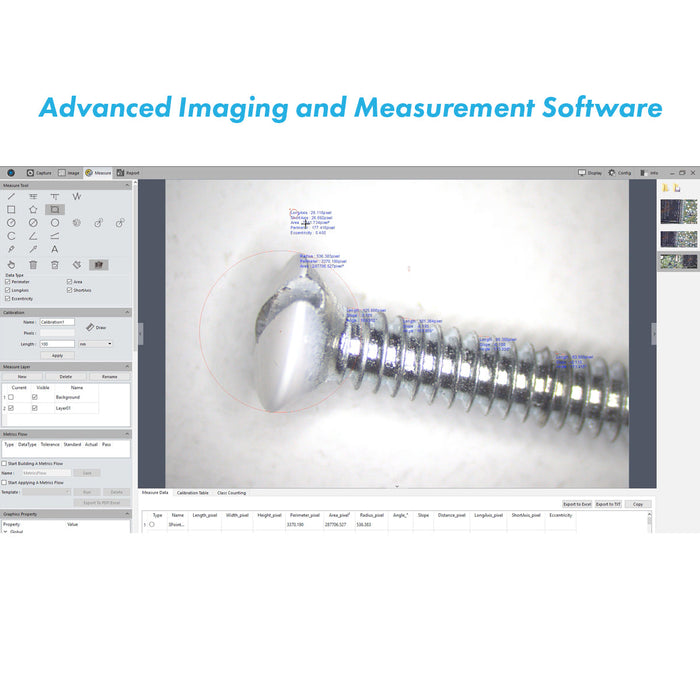Uncheck the Perimeter data type
Screen dimensions: 700x700
[x=8, y=282]
